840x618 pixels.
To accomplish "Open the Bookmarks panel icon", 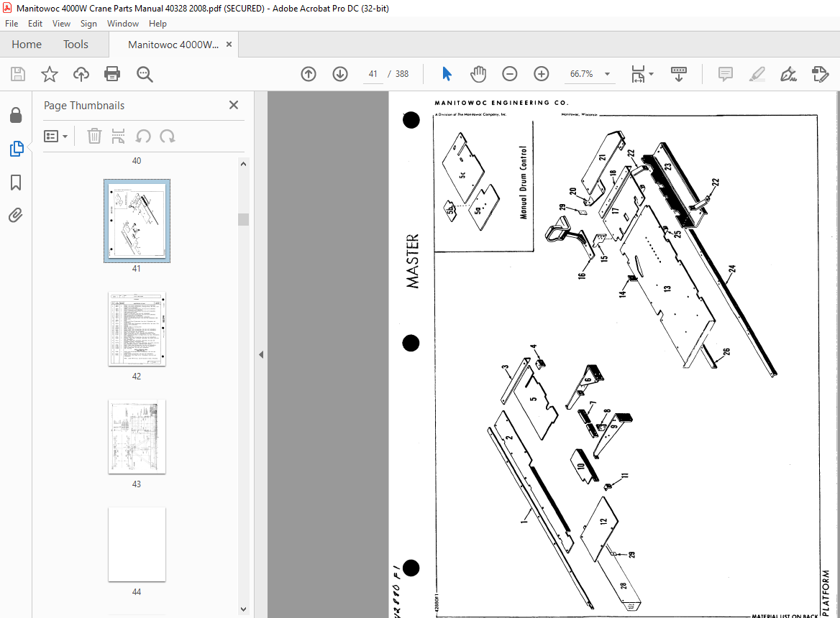I will click(x=16, y=183).
